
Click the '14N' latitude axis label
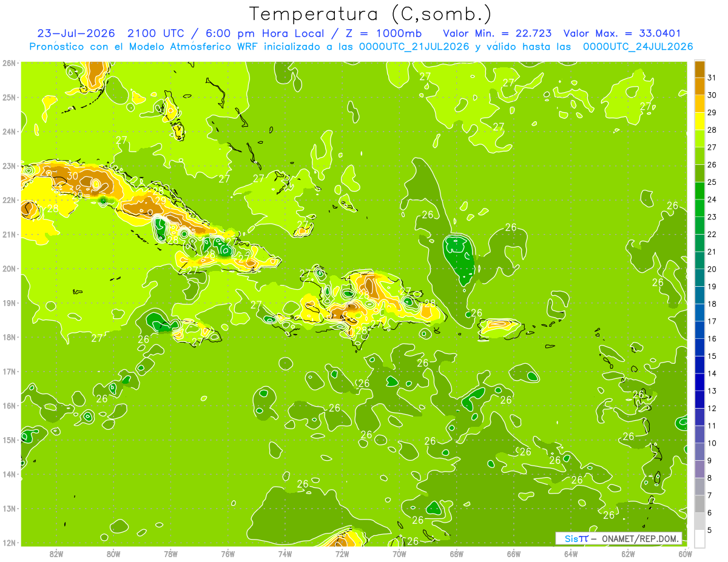(9, 474)
